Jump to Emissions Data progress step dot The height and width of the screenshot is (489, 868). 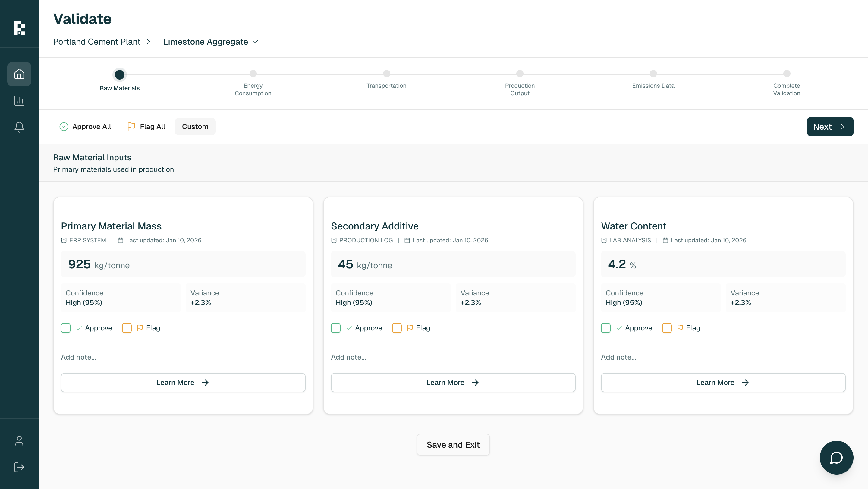653,74
